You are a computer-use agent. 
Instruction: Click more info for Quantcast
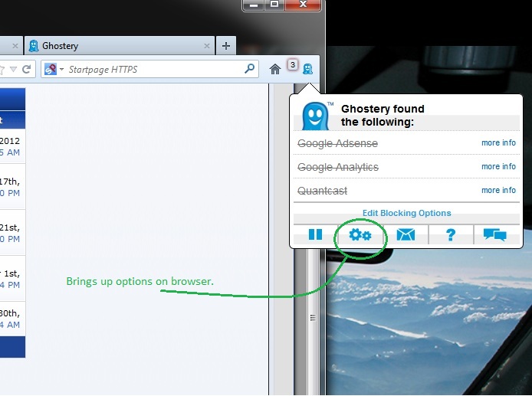498,190
